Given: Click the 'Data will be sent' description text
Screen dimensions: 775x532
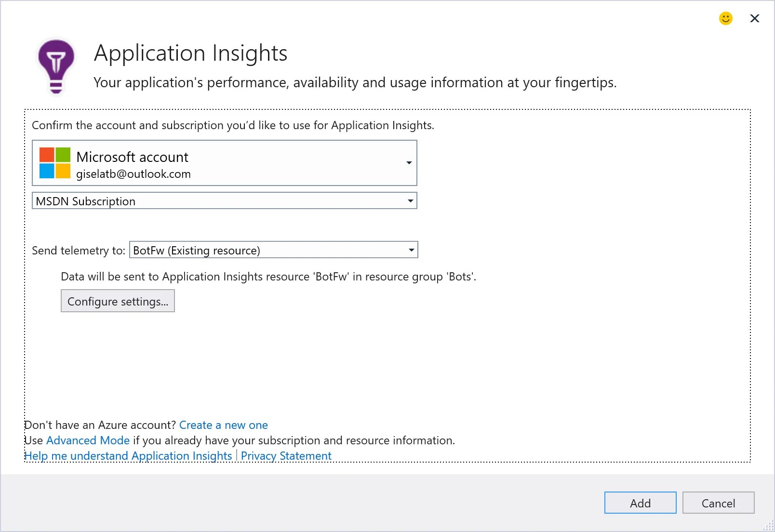Looking at the screenshot, I should (268, 277).
